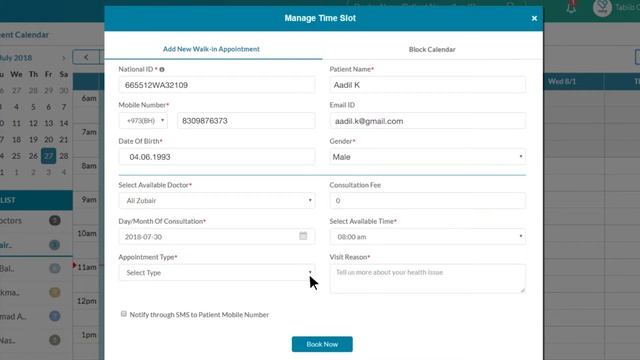Select day 27 in mini calendar

tap(49, 156)
